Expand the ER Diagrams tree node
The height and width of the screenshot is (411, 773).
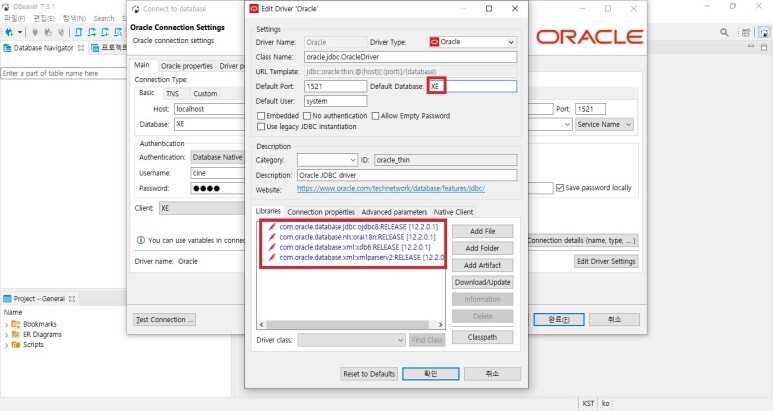pos(6,335)
